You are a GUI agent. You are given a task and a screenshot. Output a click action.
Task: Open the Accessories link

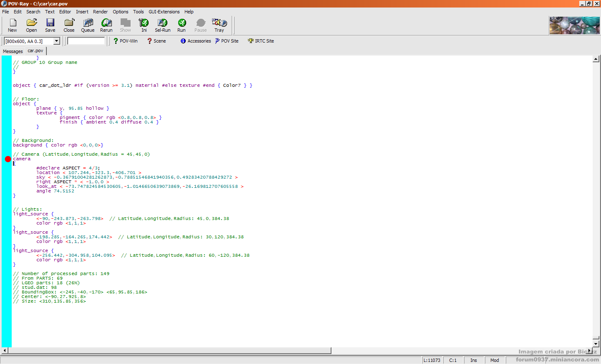tap(196, 41)
